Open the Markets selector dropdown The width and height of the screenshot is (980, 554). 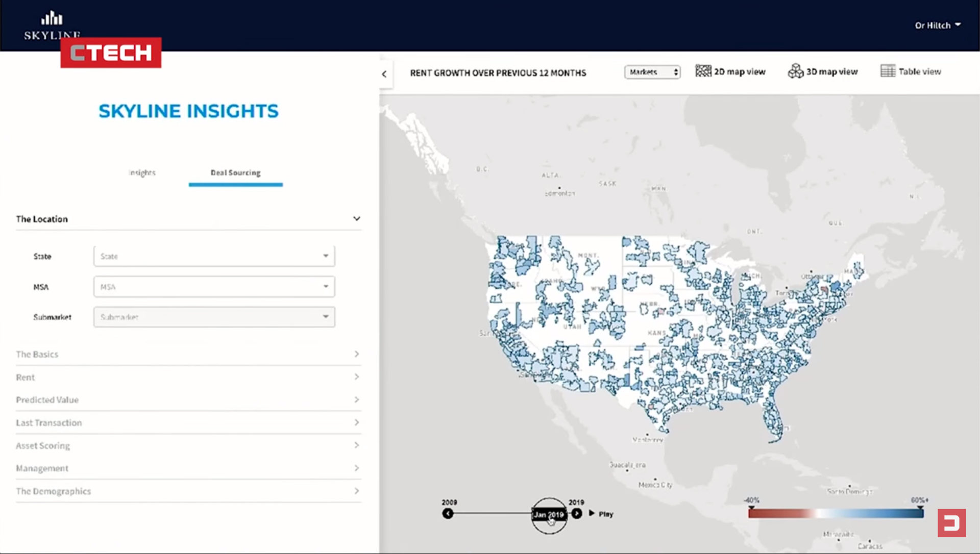(652, 72)
